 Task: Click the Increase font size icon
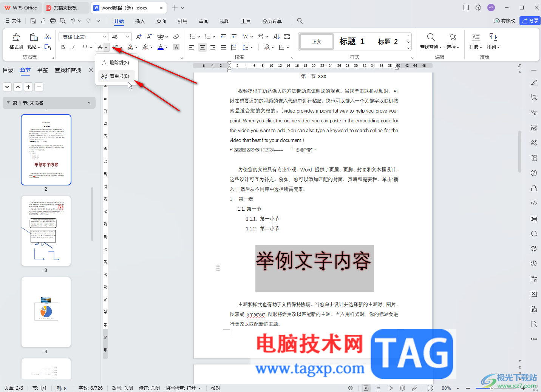139,37
